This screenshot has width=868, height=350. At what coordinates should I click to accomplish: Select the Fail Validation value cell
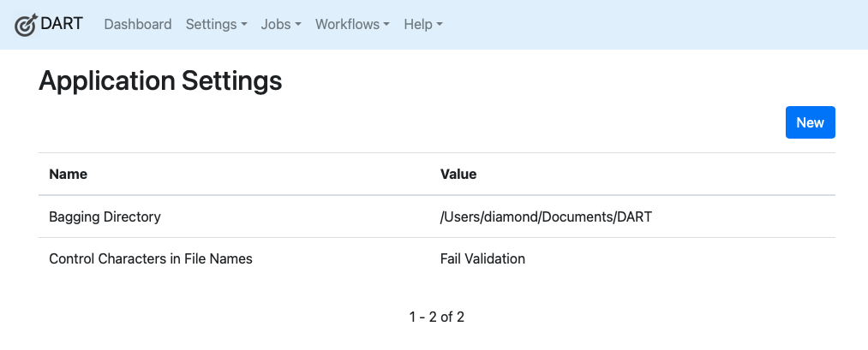click(482, 258)
